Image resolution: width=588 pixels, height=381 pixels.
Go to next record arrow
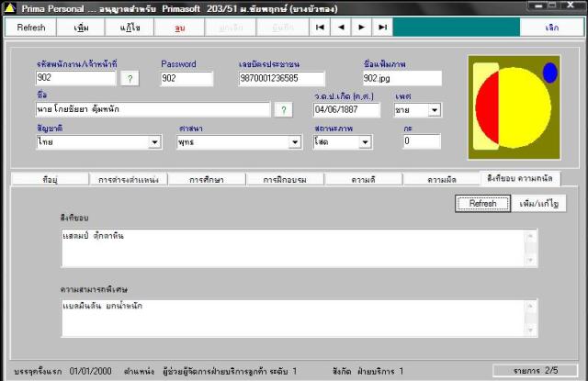361,28
